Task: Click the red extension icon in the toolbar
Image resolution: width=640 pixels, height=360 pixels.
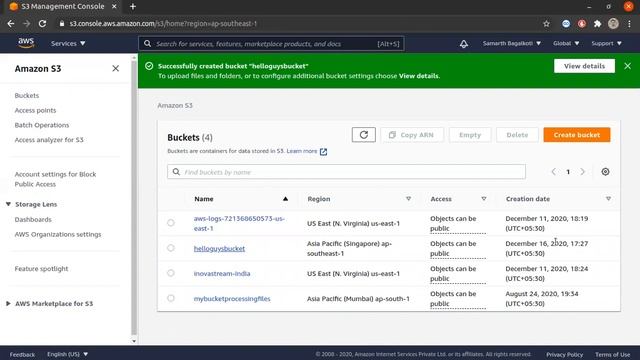Action: pyautogui.click(x=582, y=24)
